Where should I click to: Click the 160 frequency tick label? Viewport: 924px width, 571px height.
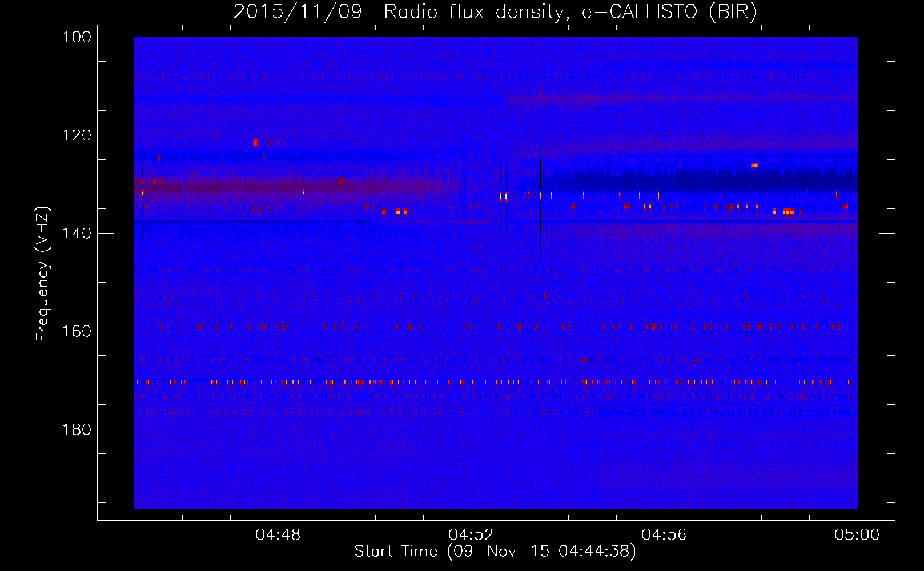pos(76,331)
